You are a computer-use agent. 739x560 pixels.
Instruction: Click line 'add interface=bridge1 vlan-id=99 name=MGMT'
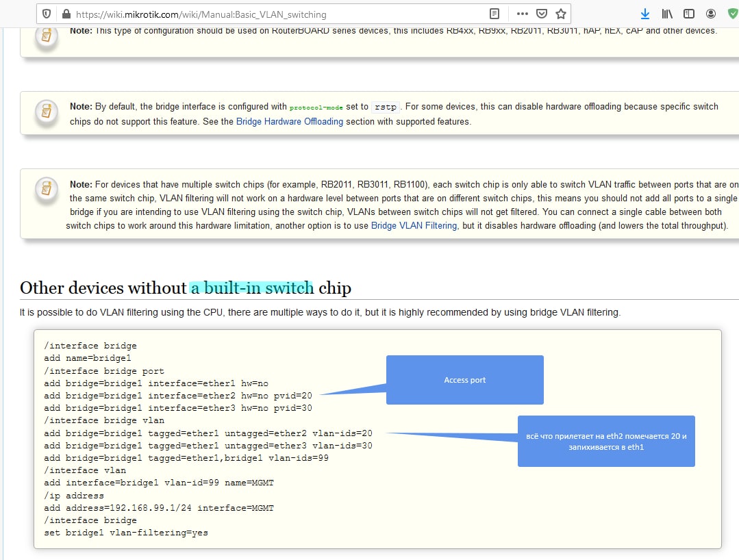coord(158,483)
